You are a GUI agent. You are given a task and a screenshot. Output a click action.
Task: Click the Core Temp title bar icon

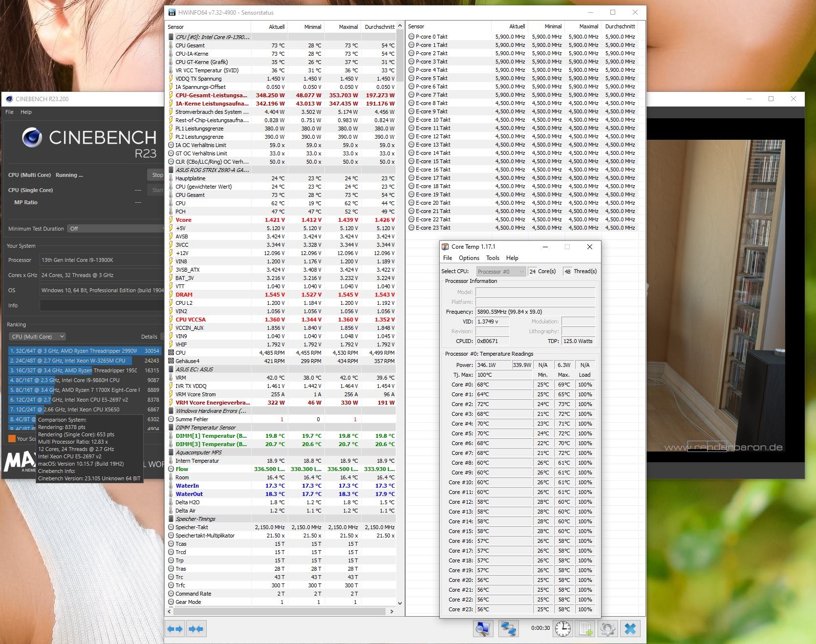click(445, 247)
